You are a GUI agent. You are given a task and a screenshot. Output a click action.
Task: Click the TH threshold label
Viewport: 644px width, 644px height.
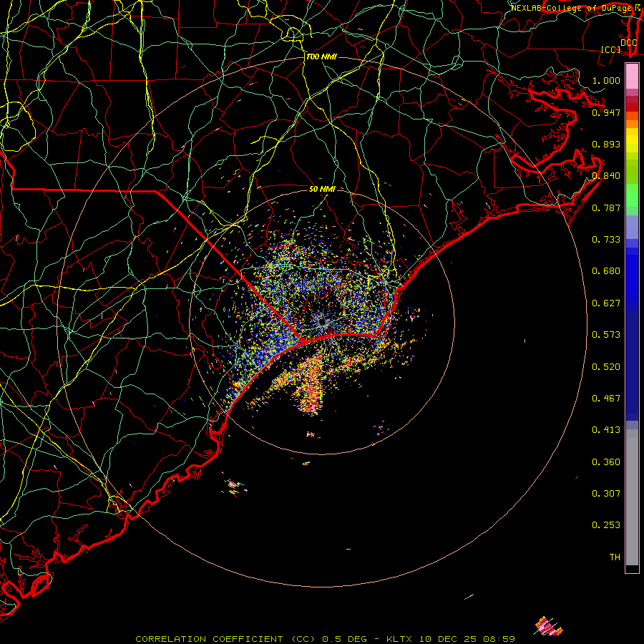[x=615, y=557]
